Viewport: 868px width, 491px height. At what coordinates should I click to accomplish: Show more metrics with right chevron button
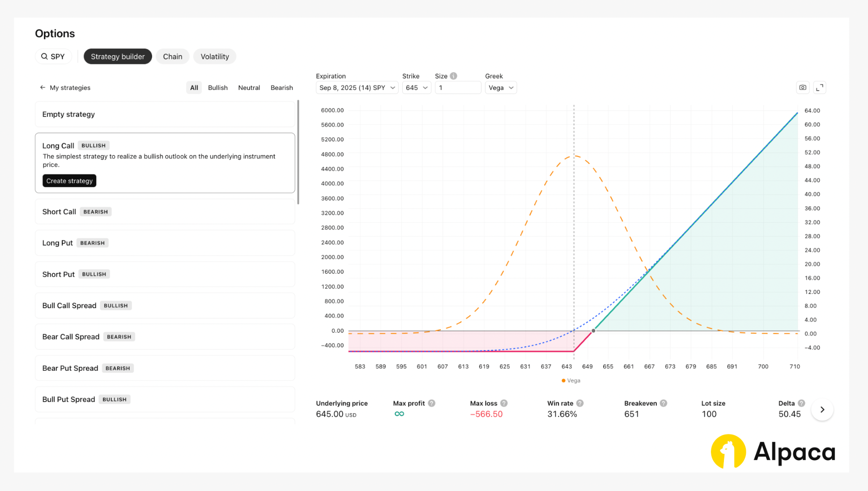click(x=822, y=409)
